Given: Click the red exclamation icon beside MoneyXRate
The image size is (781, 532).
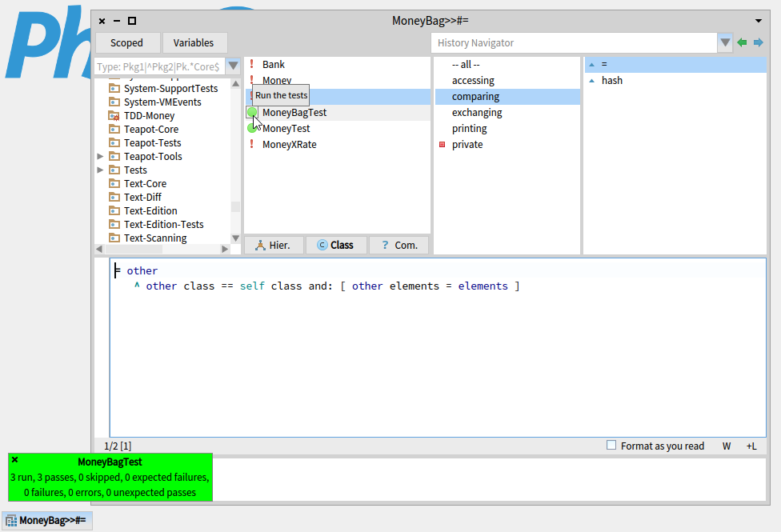Looking at the screenshot, I should [251, 144].
